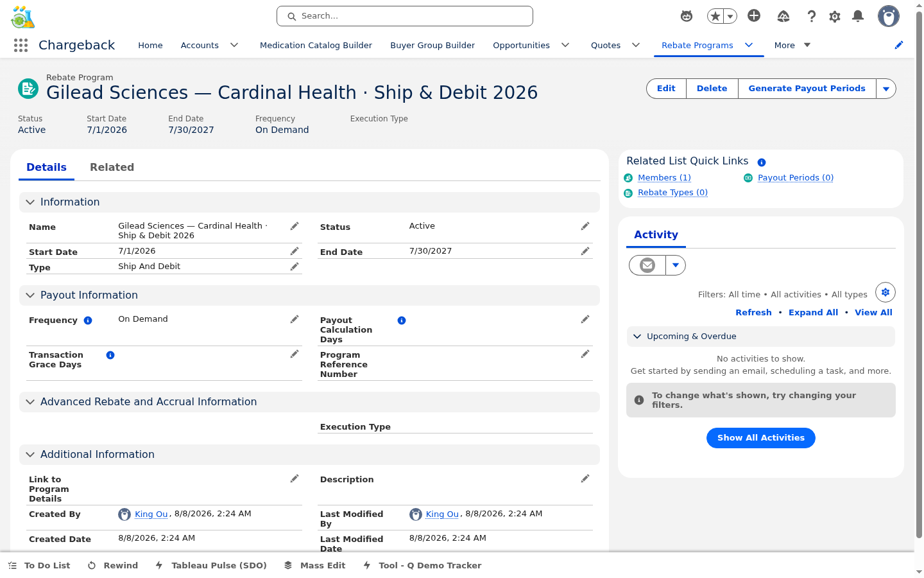Collapse the Information section

click(309, 202)
